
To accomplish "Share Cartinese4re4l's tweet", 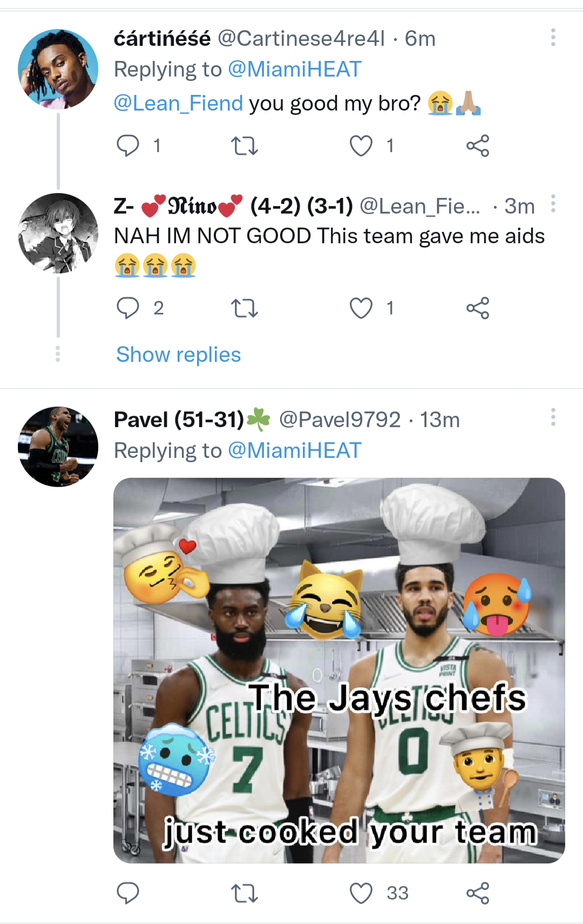I will tap(478, 146).
